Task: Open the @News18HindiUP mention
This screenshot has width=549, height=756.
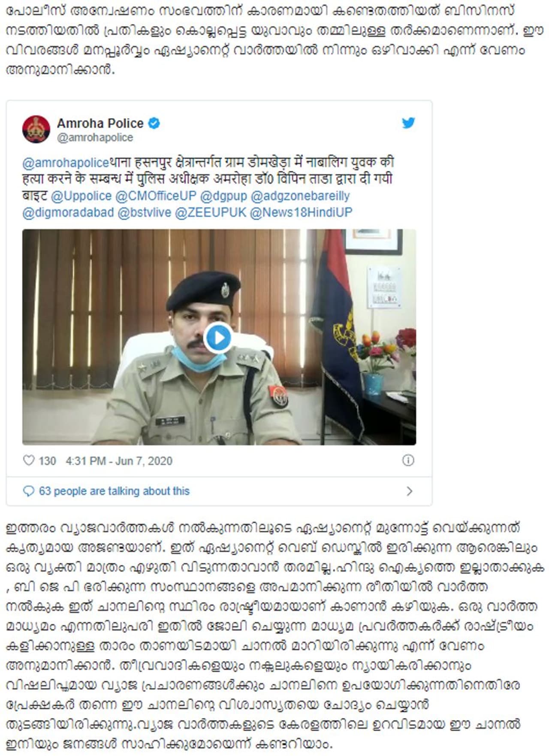Action: [301, 213]
